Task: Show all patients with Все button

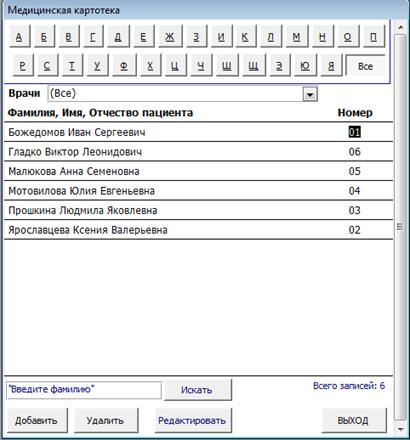Action: [365, 66]
